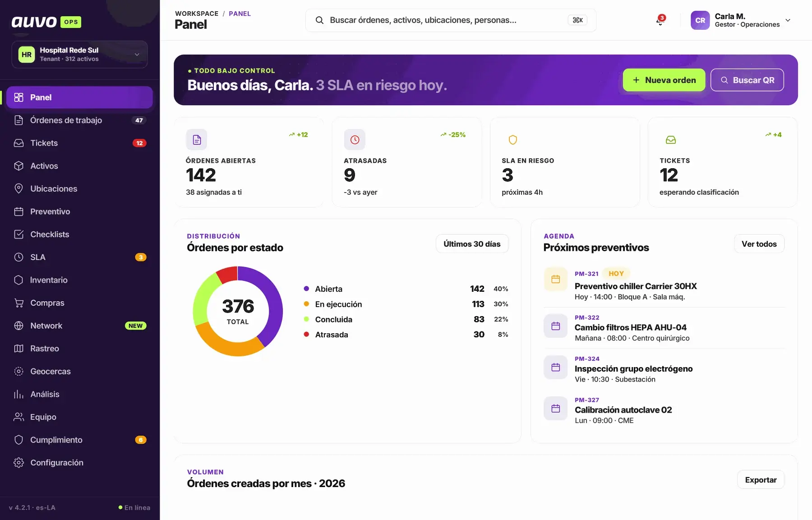Click the purple Abierta legend dot
This screenshot has width=812, height=520.
(x=306, y=289)
